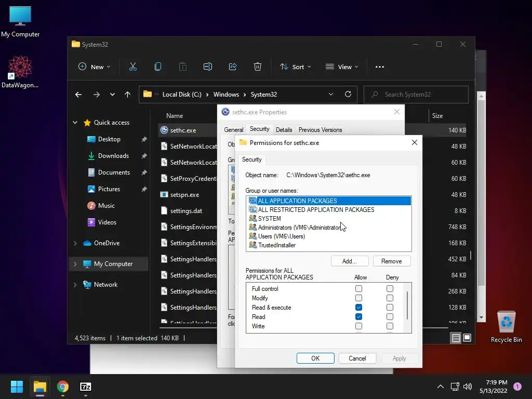This screenshot has height=399, width=532.
Task: Expand the My Computer tree node
Action: [75, 264]
